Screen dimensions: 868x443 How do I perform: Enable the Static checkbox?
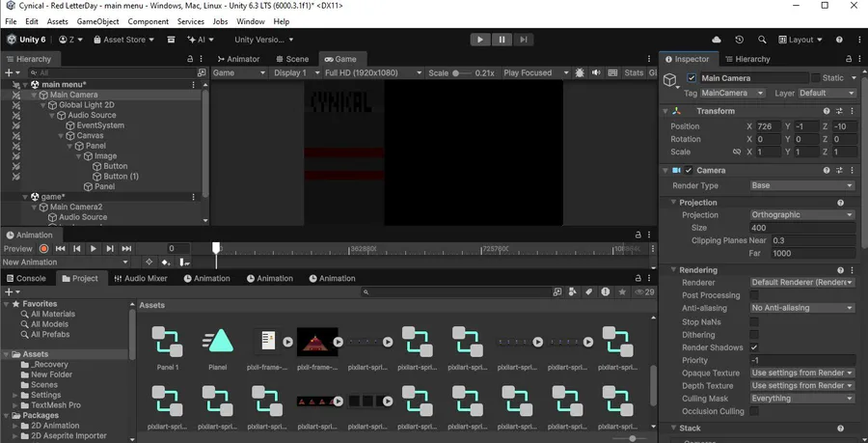point(815,78)
